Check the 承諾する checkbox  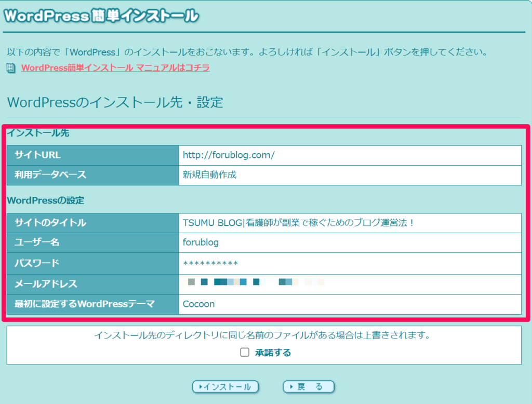[x=245, y=353]
